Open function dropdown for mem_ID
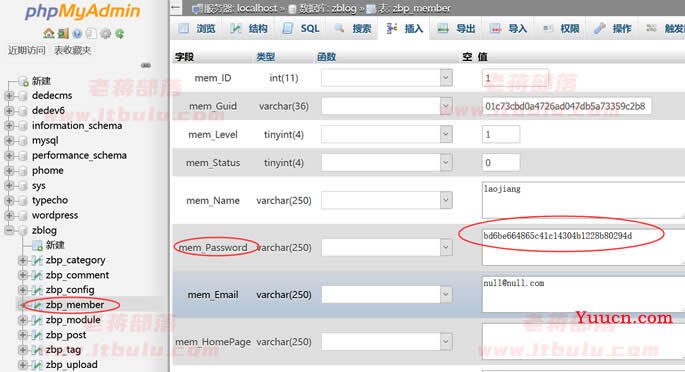 pos(387,78)
